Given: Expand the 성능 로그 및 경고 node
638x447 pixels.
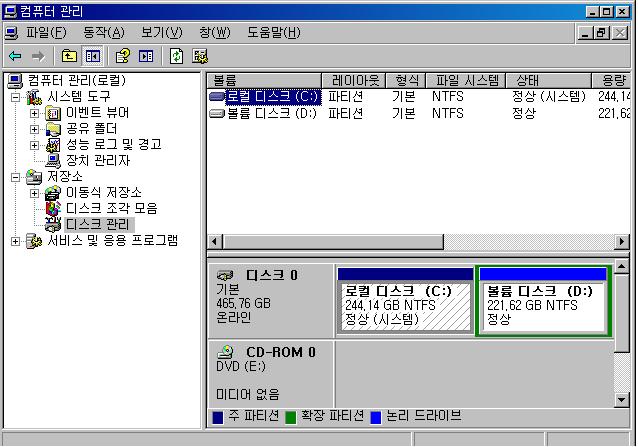Looking at the screenshot, I should [35, 145].
